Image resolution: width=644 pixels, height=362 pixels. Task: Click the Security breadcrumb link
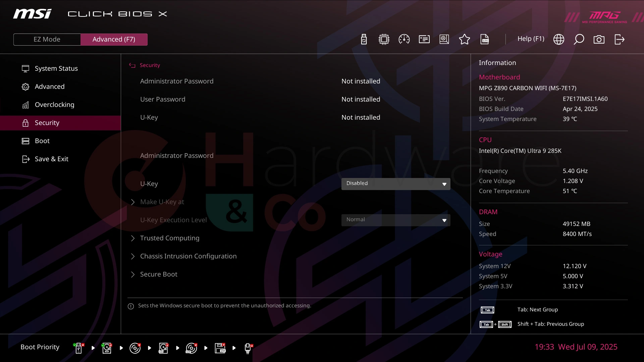click(150, 65)
